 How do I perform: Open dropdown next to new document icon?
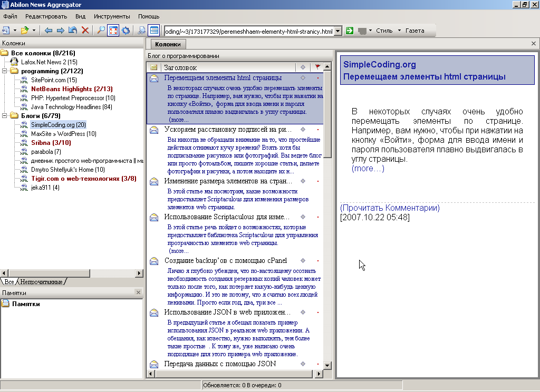[15, 31]
